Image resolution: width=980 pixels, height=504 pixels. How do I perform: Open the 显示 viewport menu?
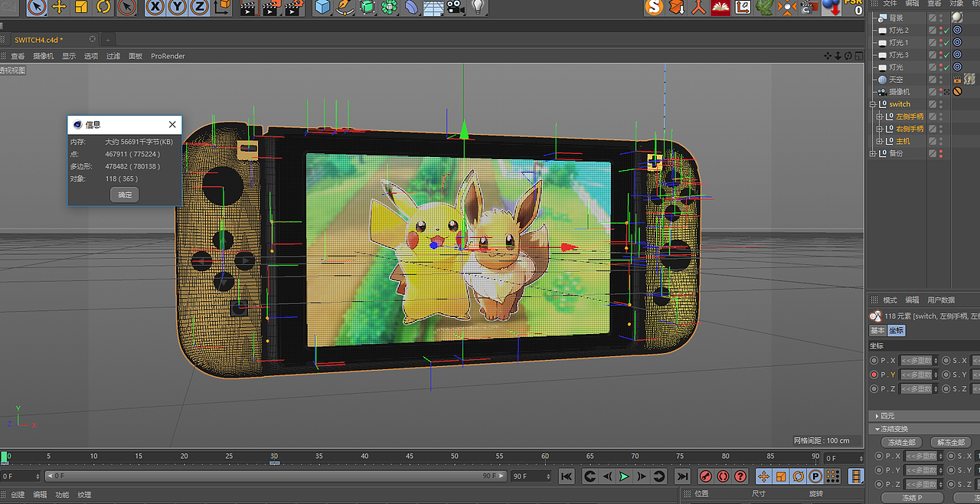point(69,56)
